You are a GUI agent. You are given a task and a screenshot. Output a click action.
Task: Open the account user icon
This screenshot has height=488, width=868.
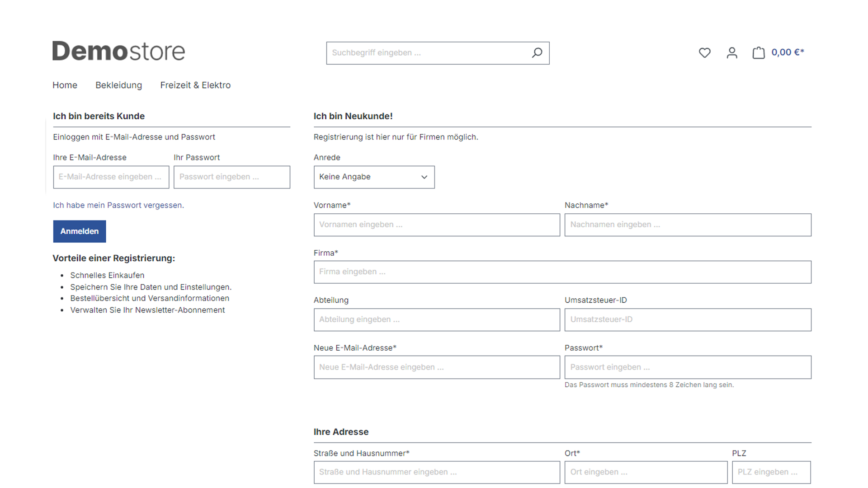(732, 53)
